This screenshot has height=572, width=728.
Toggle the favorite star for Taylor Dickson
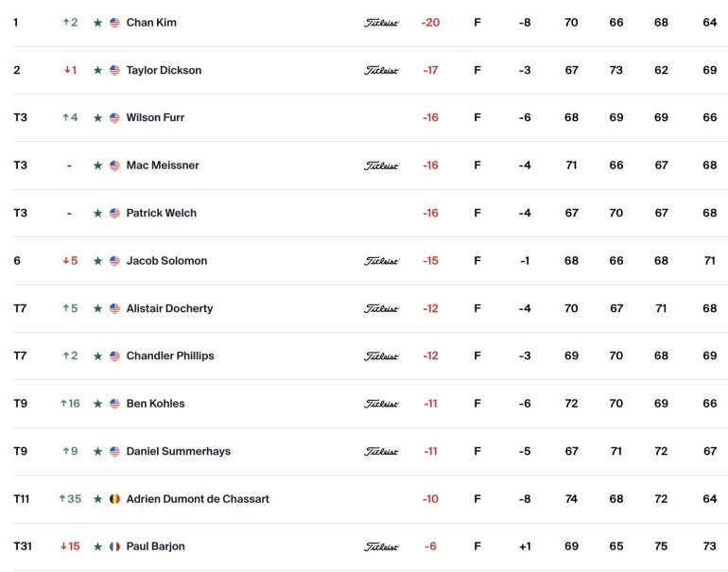[97, 71]
